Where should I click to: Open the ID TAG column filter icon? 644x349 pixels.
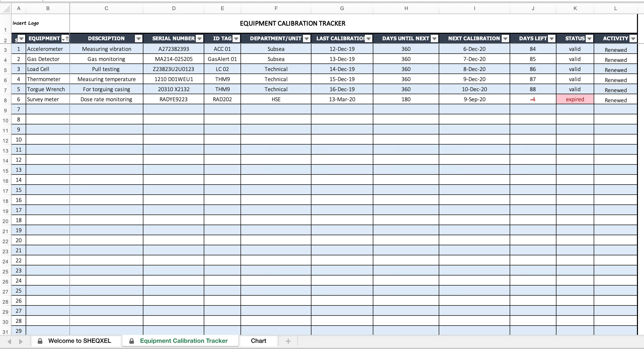236,39
